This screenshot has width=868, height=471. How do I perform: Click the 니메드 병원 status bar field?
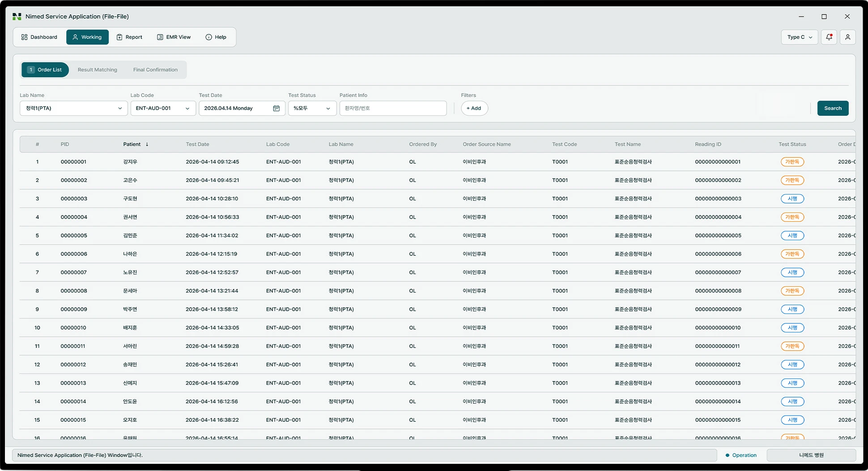point(811,455)
